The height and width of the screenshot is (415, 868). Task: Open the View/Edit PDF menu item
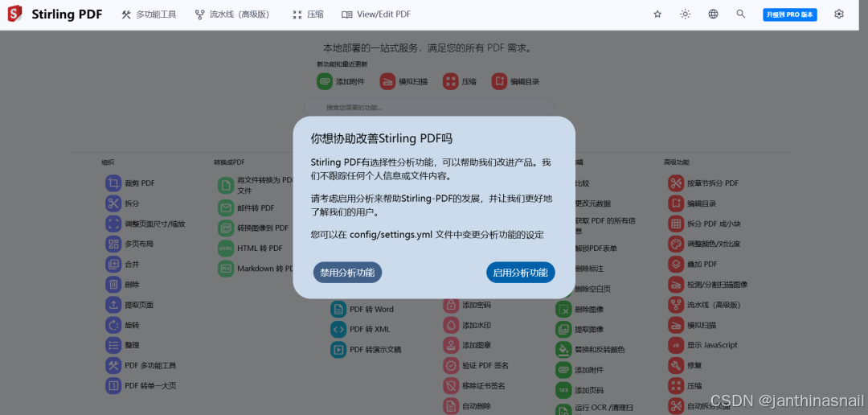click(376, 14)
